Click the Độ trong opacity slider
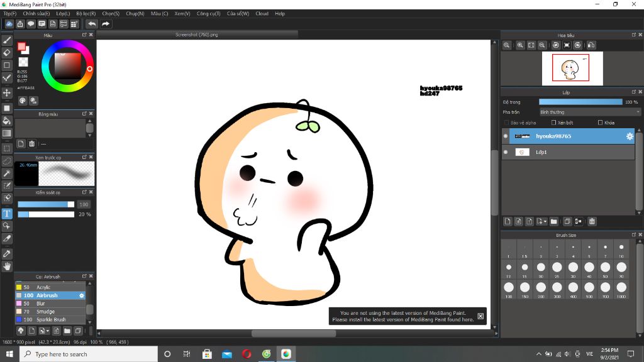The image size is (644, 362). pos(580,102)
